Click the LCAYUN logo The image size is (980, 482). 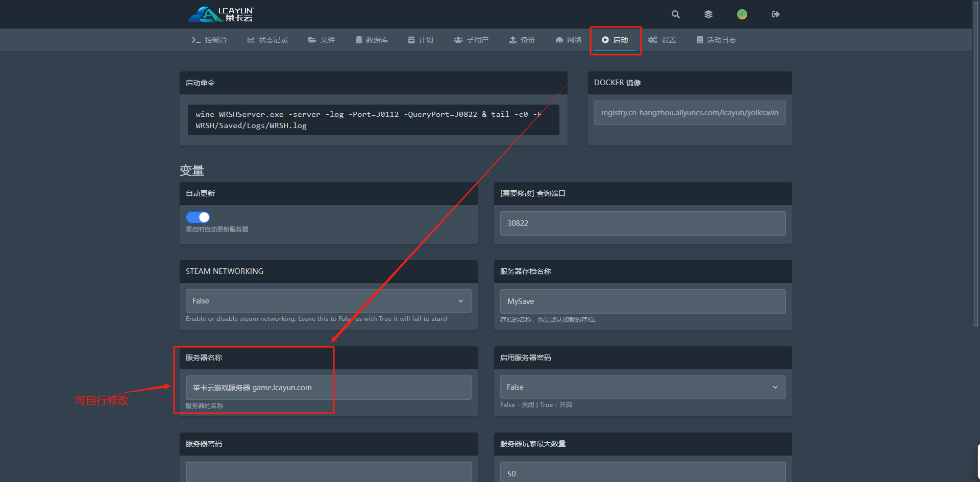click(221, 14)
